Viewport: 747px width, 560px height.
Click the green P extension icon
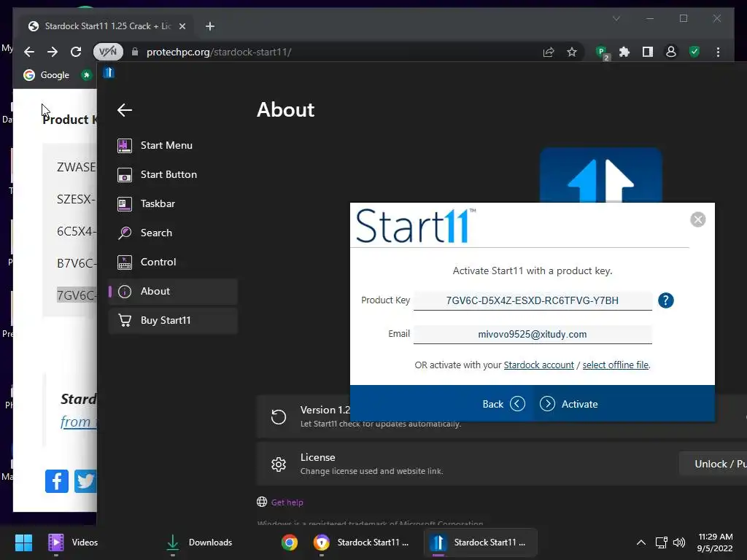coord(602,52)
